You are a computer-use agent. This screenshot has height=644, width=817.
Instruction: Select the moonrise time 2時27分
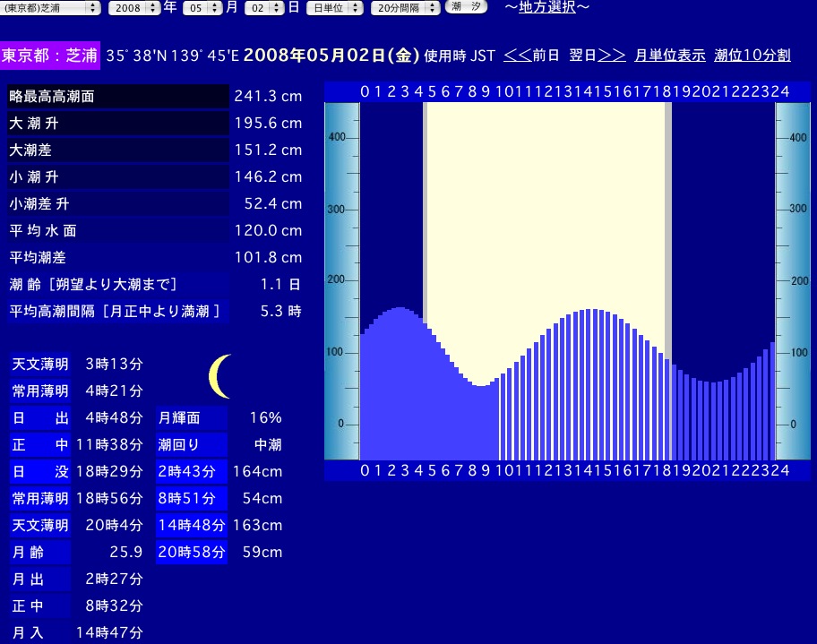tap(114, 579)
